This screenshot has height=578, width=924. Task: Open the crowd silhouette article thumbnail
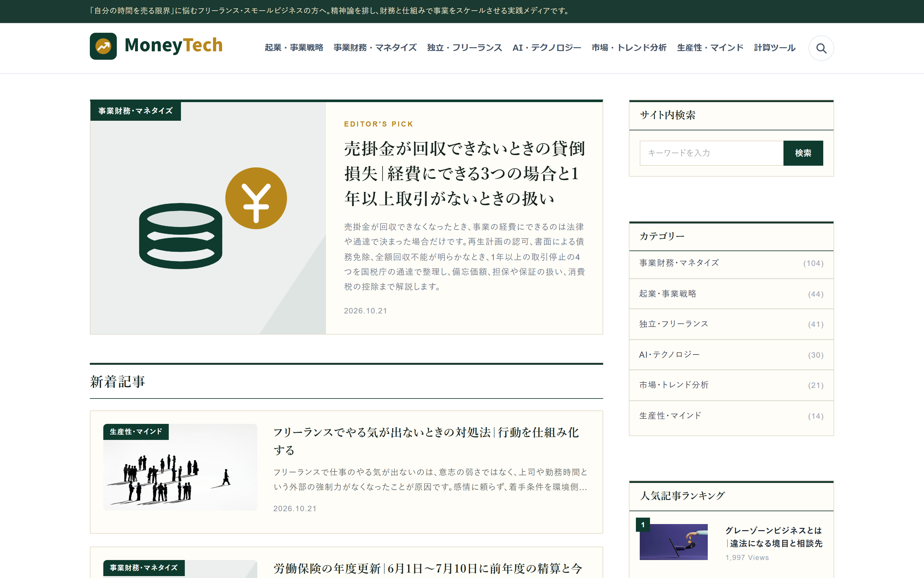(x=180, y=467)
